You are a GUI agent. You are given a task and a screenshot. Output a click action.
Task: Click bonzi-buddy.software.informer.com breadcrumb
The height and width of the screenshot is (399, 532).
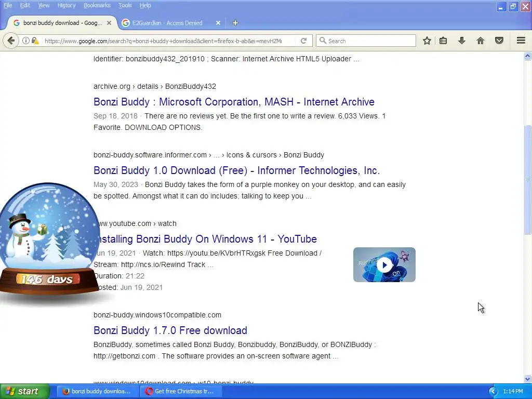click(209, 155)
